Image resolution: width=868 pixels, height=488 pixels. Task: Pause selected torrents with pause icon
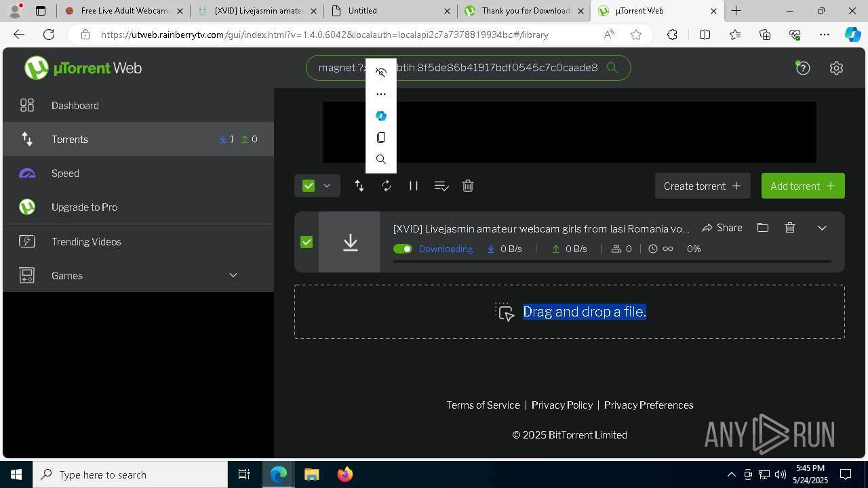click(x=414, y=186)
